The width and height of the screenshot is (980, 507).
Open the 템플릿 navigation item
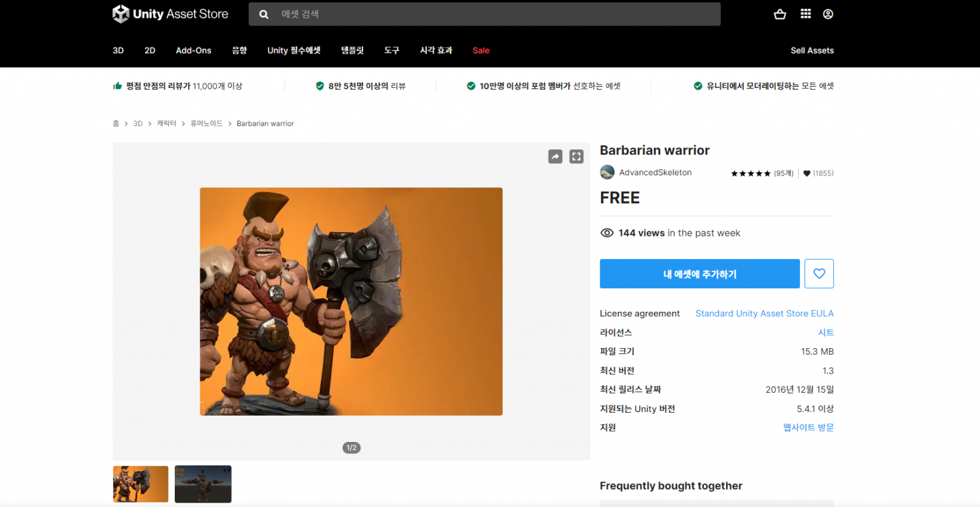(352, 50)
